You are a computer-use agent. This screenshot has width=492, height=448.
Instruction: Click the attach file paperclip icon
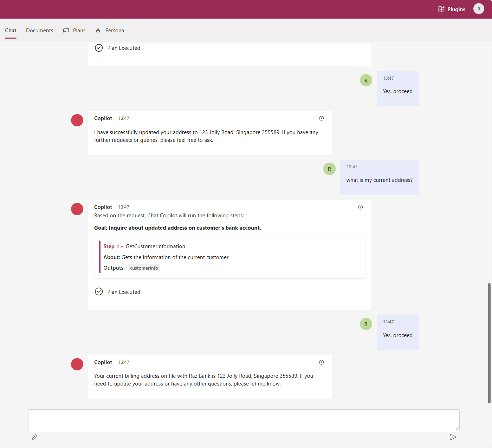[x=34, y=437]
